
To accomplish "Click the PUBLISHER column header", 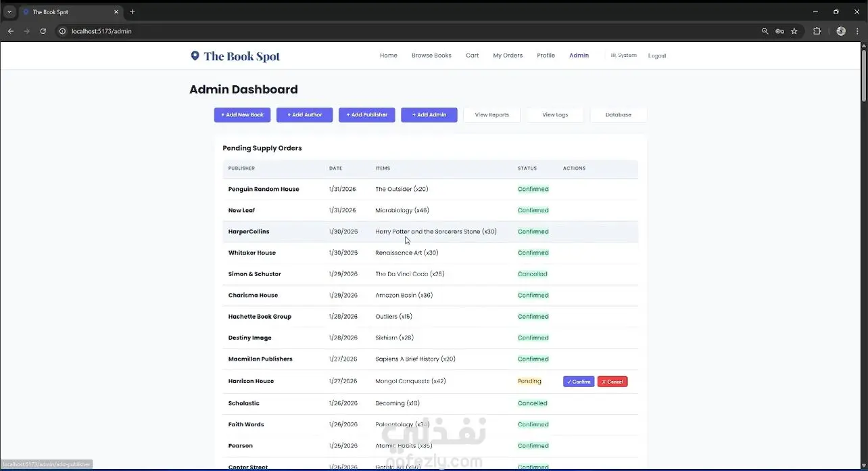I will 241,169.
